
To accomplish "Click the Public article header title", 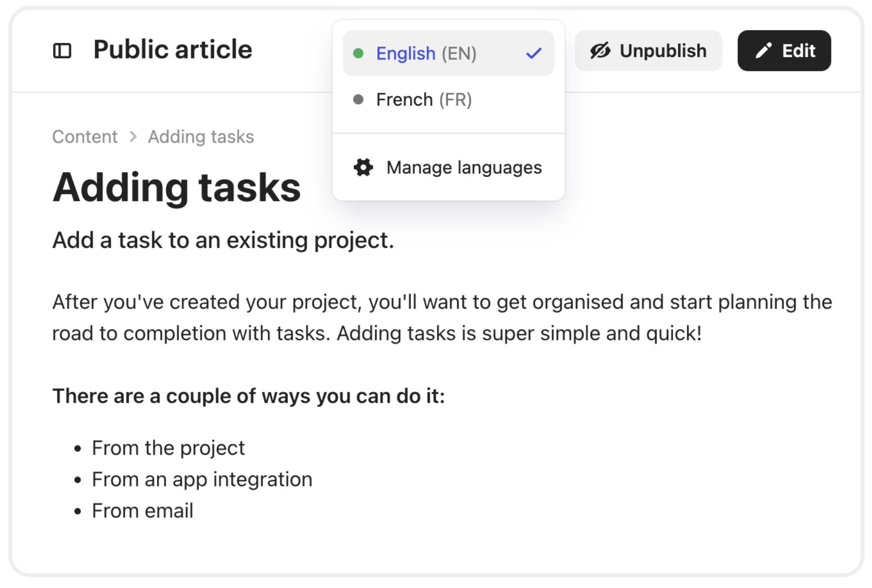I will pos(173,49).
